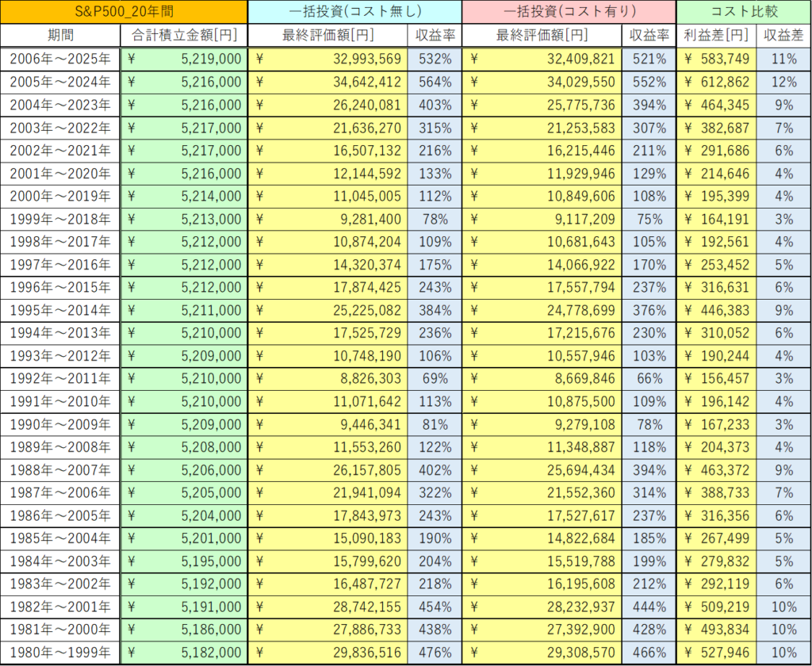This screenshot has height=666, width=812.
Task: Select the 利益差[円] column header
Action: (x=717, y=36)
